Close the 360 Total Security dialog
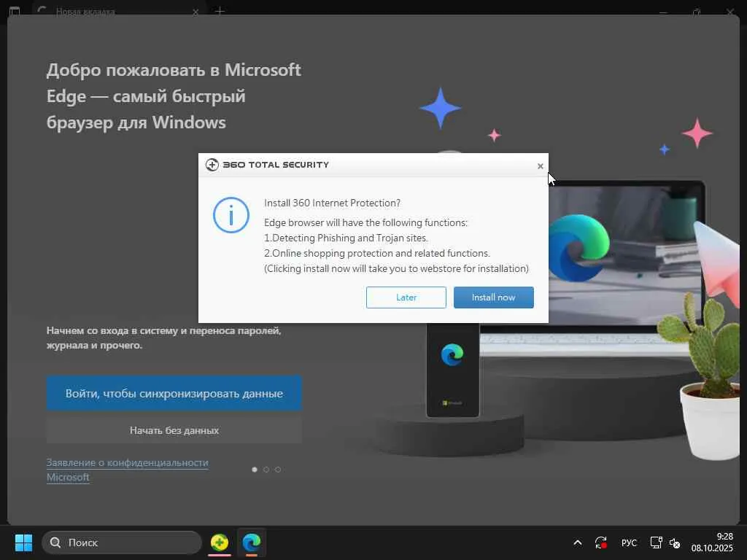The height and width of the screenshot is (560, 747). [541, 166]
